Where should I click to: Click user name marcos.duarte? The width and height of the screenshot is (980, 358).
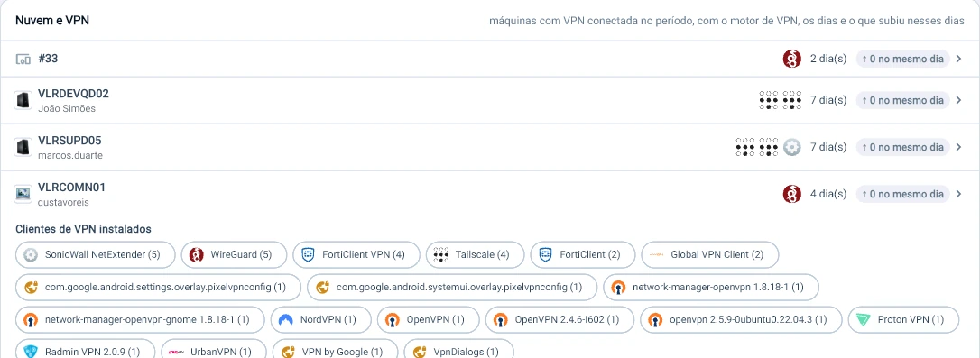pos(70,156)
